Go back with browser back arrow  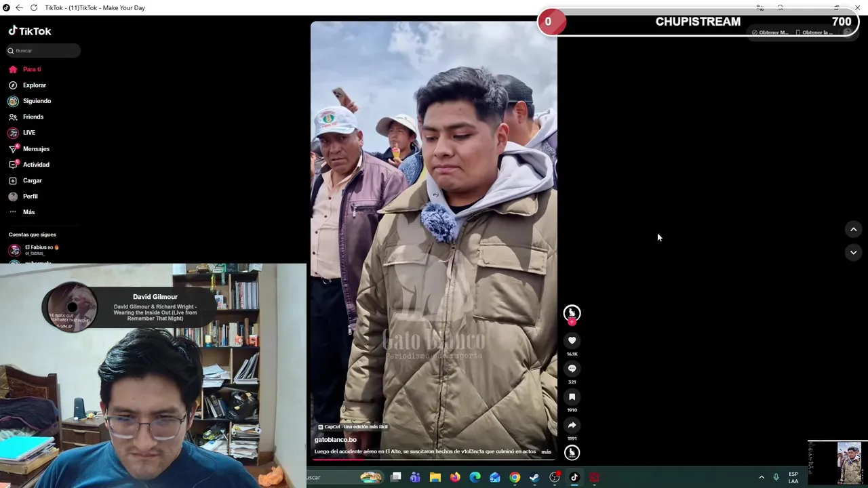tap(19, 7)
